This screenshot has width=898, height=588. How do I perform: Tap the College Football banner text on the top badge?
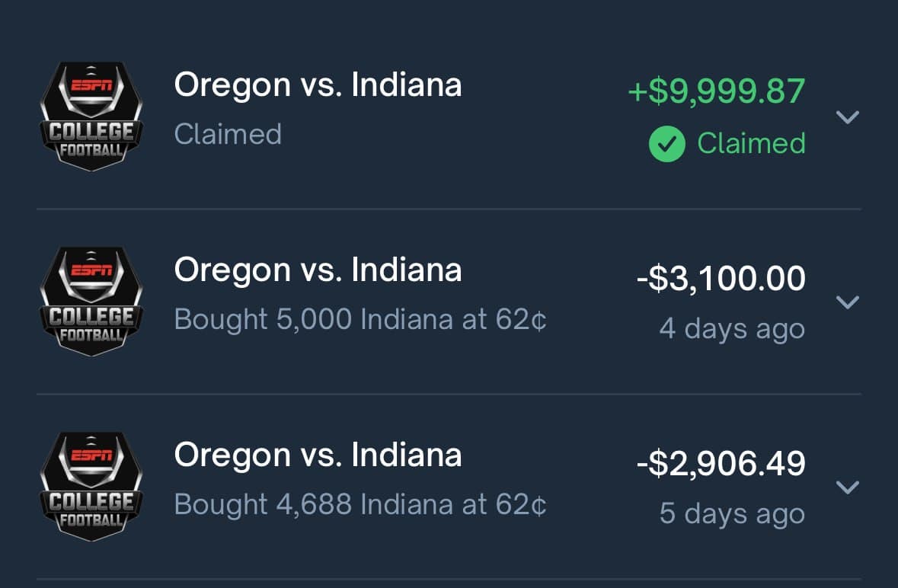tap(91, 139)
